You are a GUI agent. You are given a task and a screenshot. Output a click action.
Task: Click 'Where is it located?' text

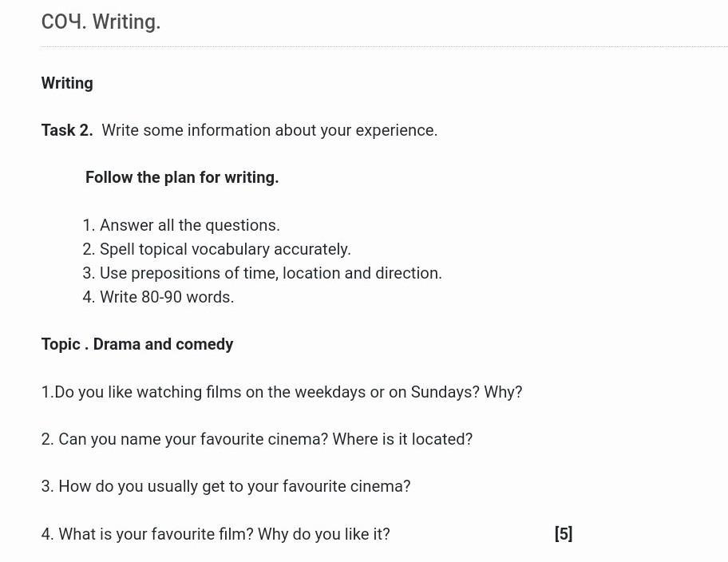pos(402,439)
